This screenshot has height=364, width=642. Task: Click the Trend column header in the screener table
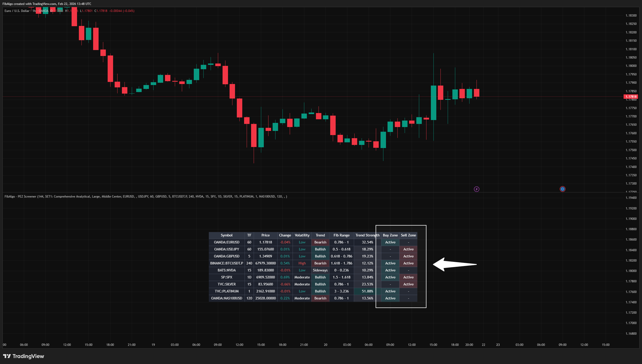(x=320, y=235)
